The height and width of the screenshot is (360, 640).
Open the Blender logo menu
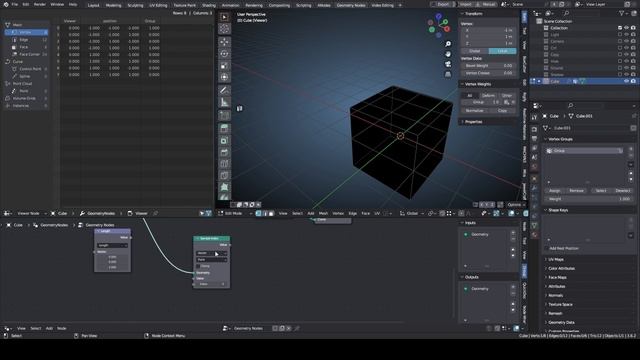point(6,4)
